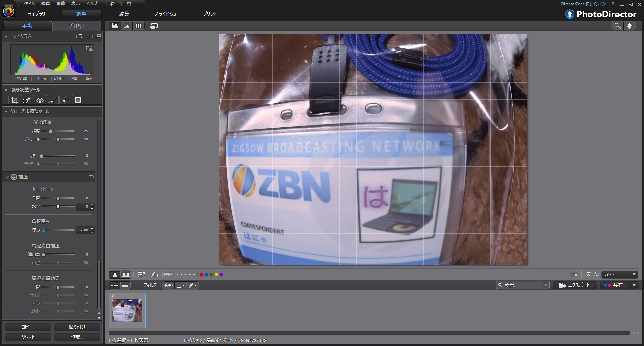Open preferences gear icon
Image resolution: width=644 pixels, height=346 pixels.
tap(129, 4)
